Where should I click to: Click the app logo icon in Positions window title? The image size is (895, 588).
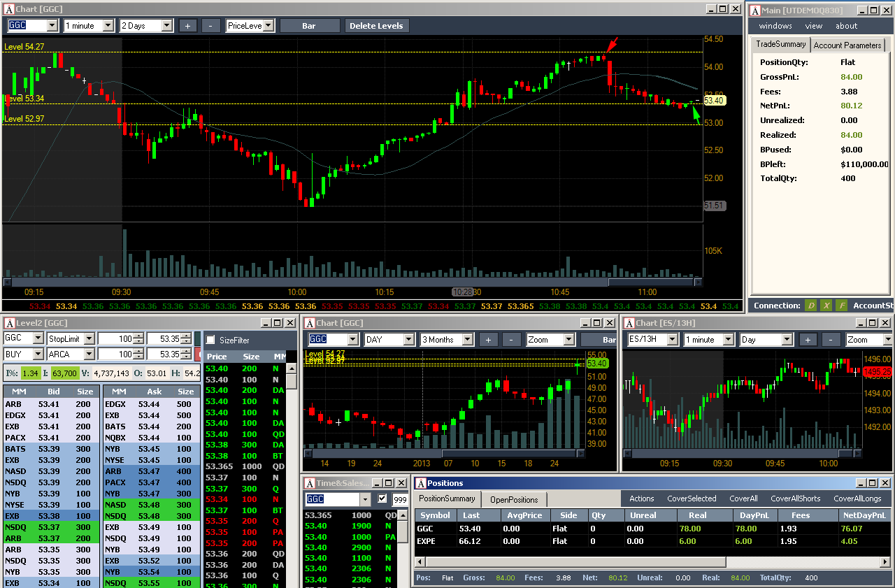click(x=421, y=483)
